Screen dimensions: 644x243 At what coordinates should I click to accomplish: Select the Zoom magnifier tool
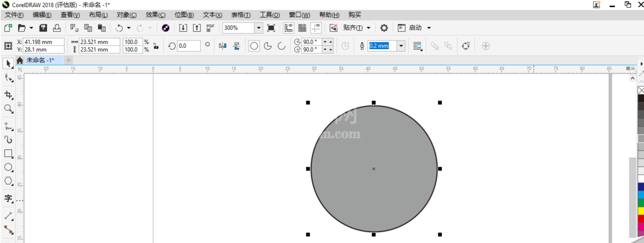coord(8,109)
